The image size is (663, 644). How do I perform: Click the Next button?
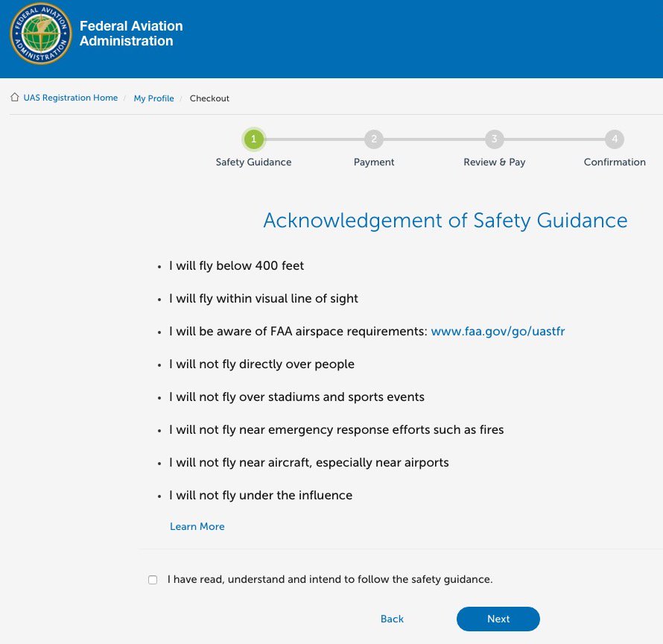pyautogui.click(x=498, y=619)
